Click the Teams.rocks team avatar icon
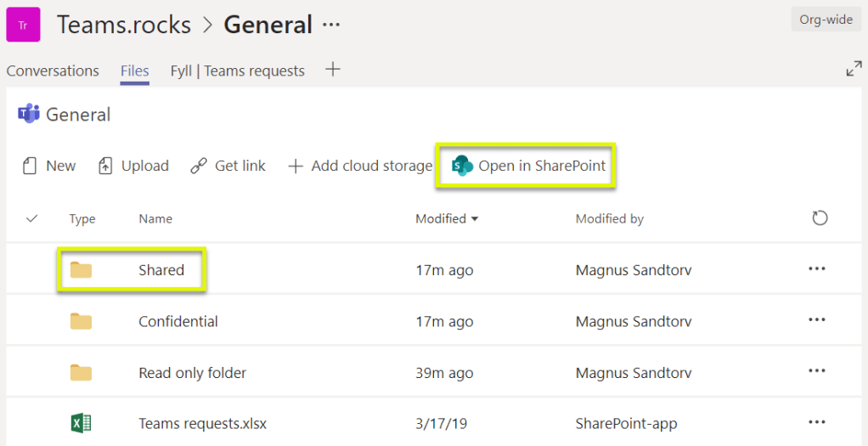The width and height of the screenshot is (868, 446). 23,25
